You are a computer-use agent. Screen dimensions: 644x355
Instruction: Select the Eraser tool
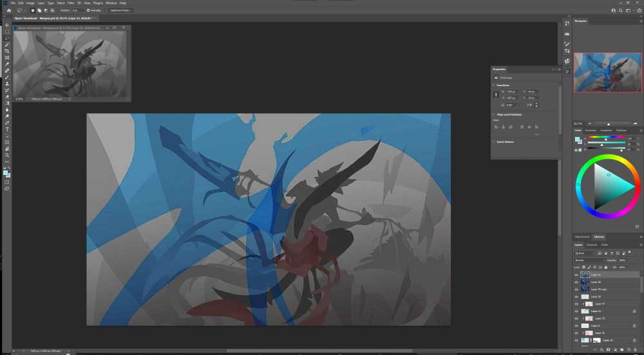tap(7, 96)
